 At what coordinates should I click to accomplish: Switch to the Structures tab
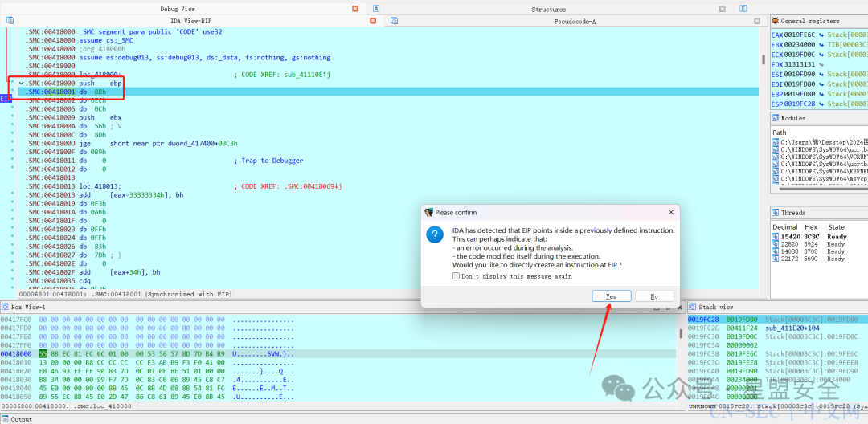[549, 9]
